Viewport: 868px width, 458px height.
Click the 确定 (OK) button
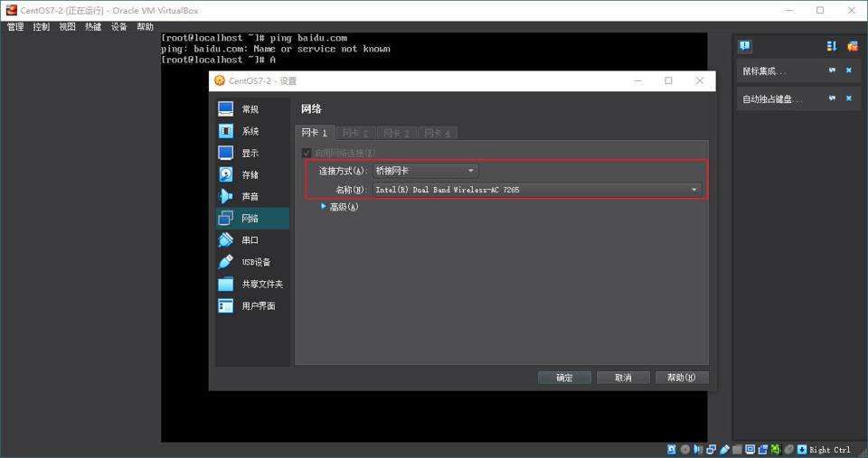coord(564,378)
